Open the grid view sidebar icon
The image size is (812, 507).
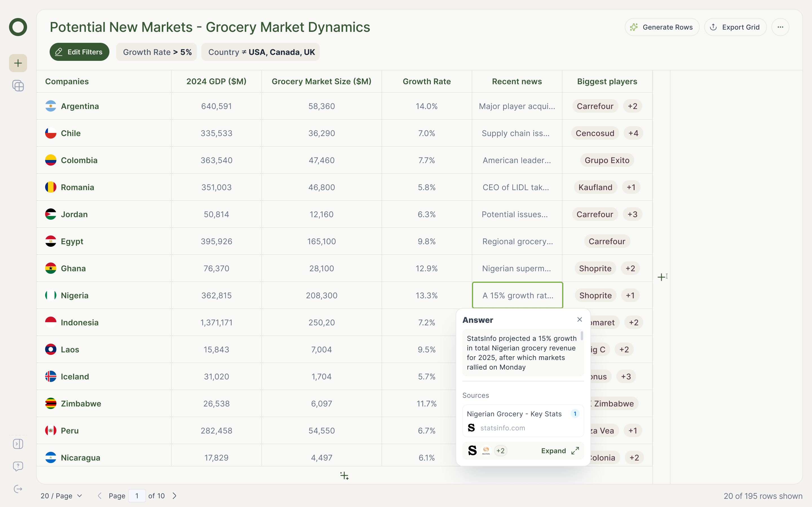point(18,86)
